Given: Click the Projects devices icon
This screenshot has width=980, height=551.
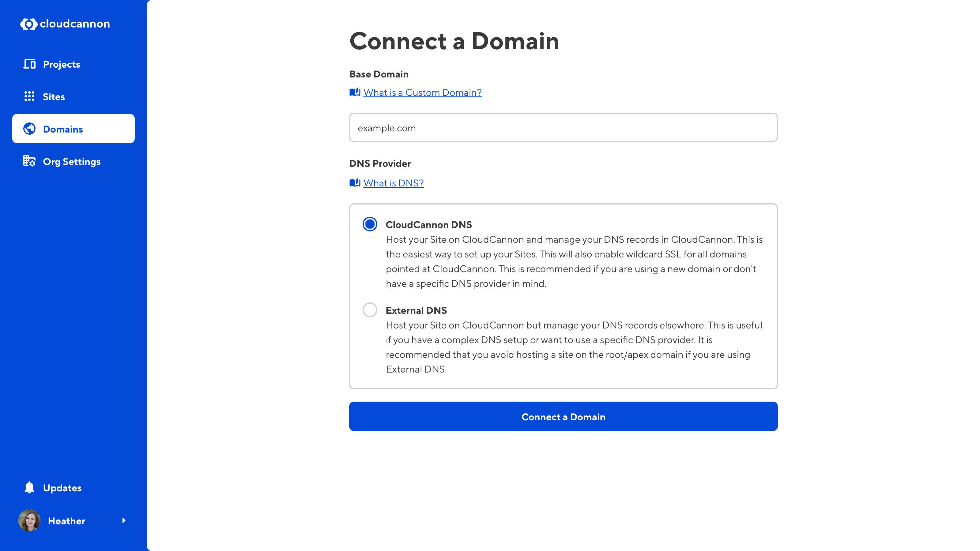Looking at the screenshot, I should tap(29, 64).
